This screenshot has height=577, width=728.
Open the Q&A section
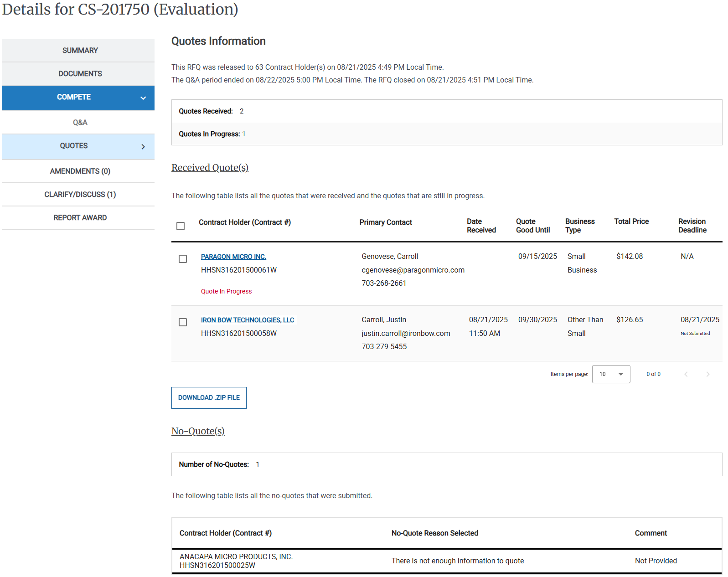point(80,123)
